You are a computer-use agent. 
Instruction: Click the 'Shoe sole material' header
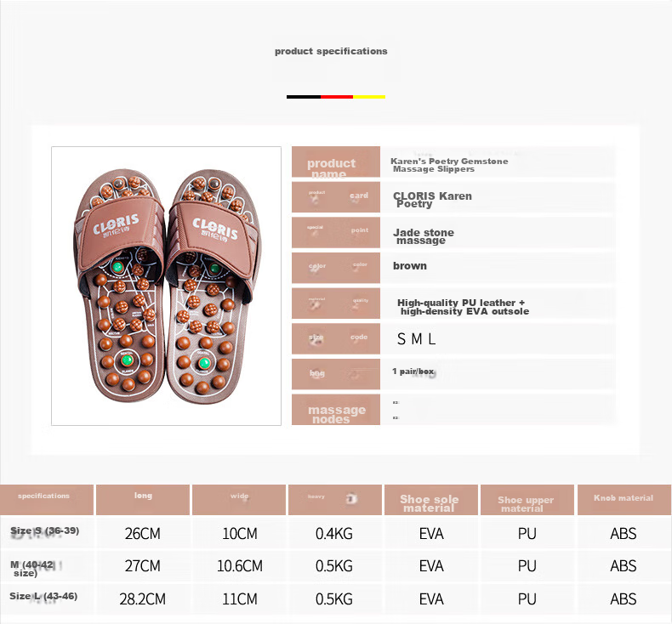click(x=431, y=500)
